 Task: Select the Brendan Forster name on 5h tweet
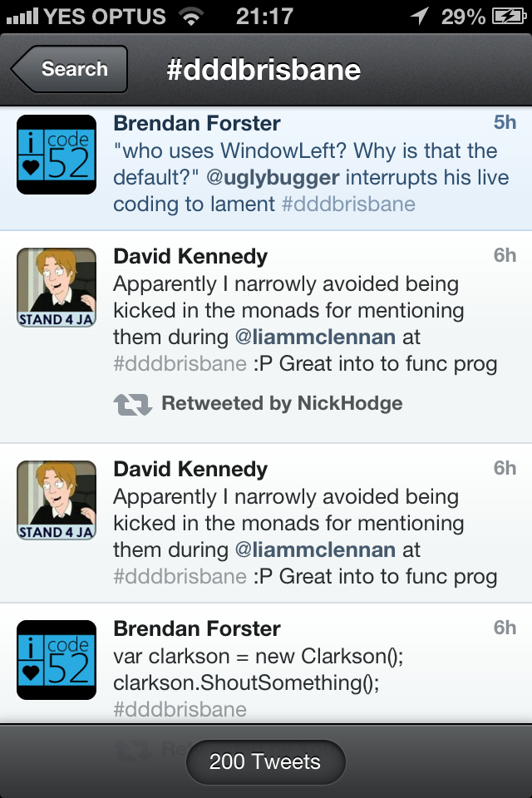(197, 123)
